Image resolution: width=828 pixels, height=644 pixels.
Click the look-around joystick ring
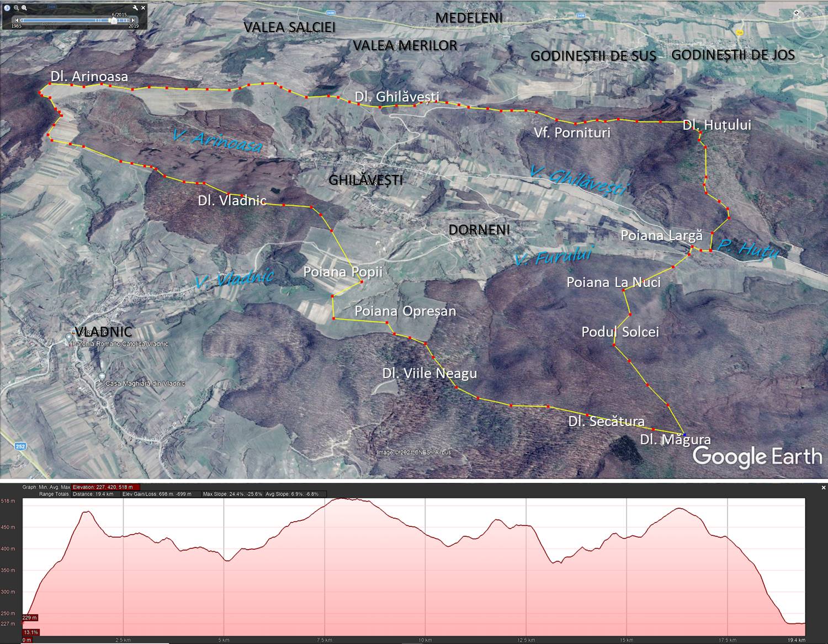coord(809,23)
